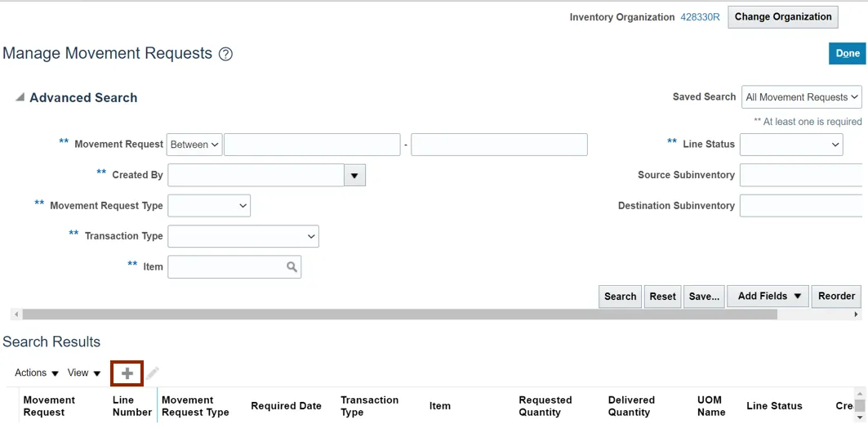
Task: Open the Add Fields dropdown button
Action: [x=768, y=297]
